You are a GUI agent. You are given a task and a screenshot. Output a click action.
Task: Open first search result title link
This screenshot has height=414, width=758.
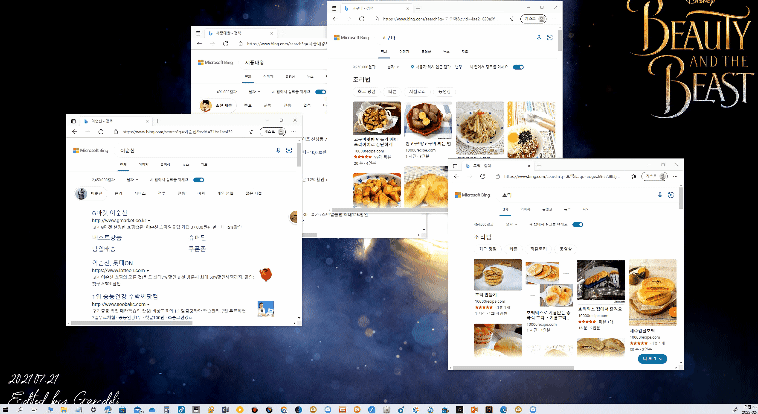point(110,213)
